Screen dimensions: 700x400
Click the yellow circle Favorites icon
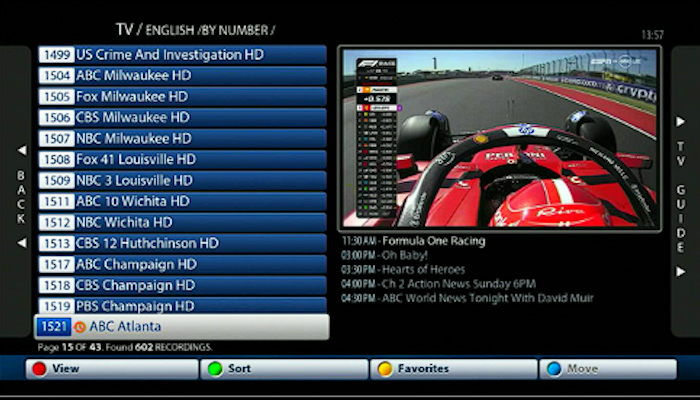point(385,369)
